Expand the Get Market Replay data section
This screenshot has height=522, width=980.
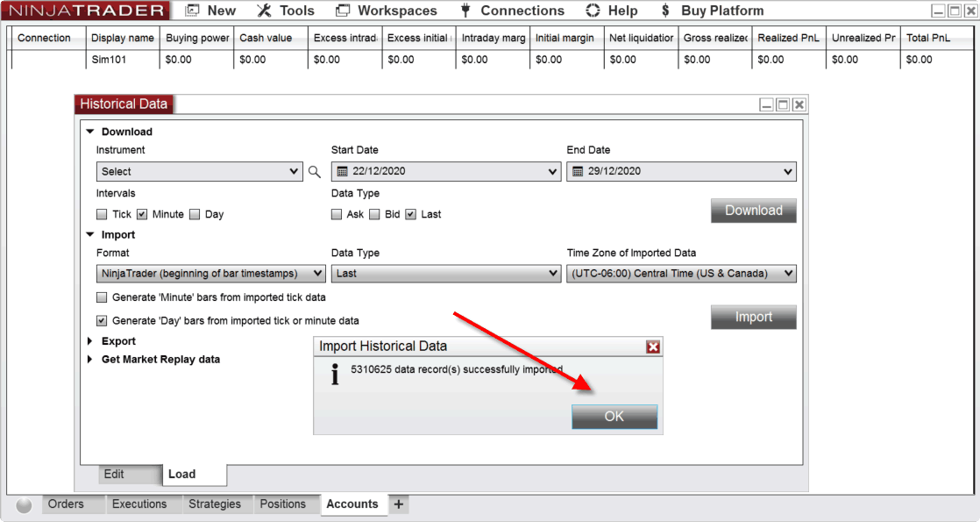pos(90,360)
